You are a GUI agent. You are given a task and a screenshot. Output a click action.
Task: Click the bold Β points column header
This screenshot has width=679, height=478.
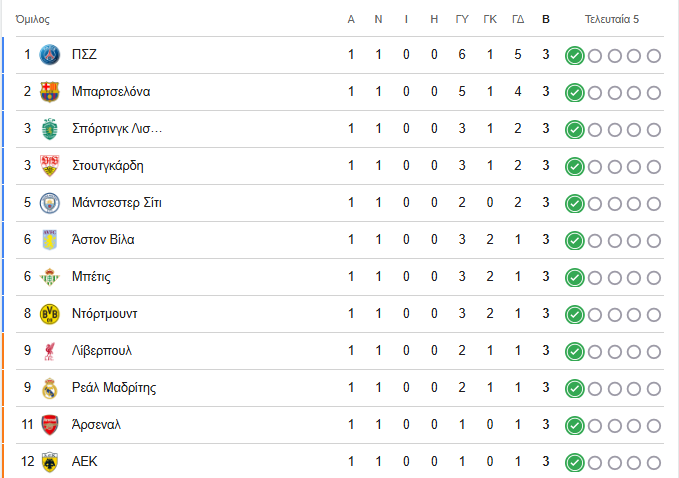pos(546,19)
